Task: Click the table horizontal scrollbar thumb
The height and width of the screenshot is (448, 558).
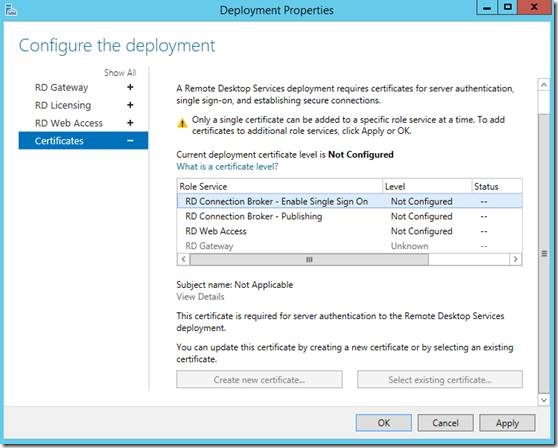Action: click(x=309, y=259)
